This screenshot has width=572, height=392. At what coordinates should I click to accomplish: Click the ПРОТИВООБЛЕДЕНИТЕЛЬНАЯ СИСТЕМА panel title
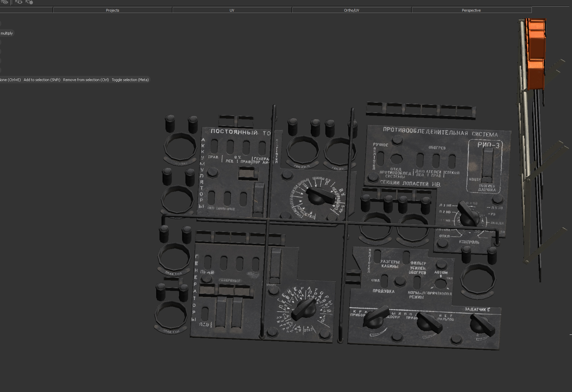[x=440, y=132]
